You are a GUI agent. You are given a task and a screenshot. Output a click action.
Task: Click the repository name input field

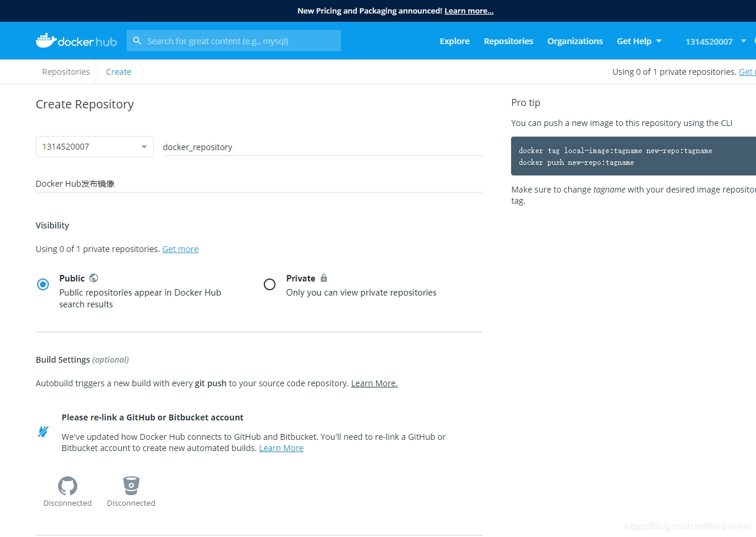click(x=322, y=147)
